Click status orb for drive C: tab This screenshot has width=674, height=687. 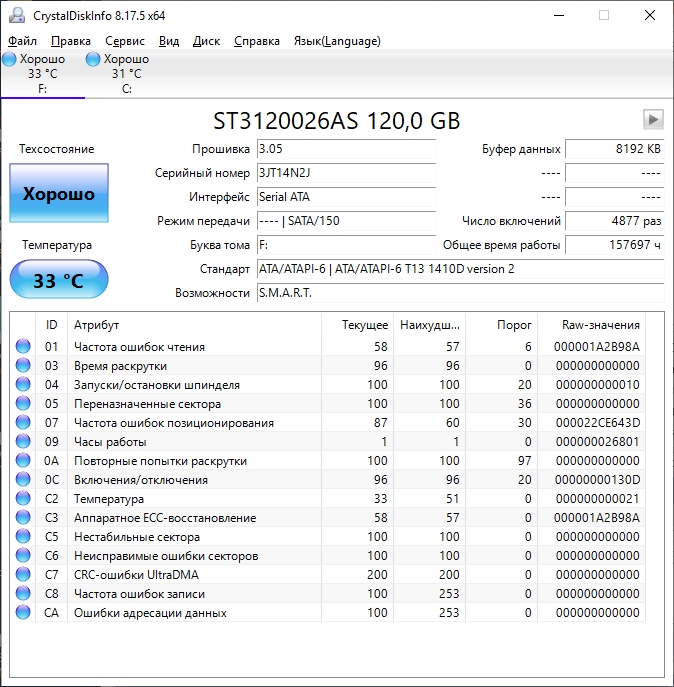[93, 59]
